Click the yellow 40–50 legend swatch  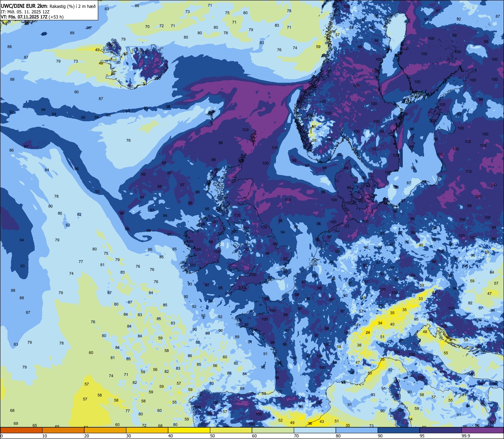189,430
